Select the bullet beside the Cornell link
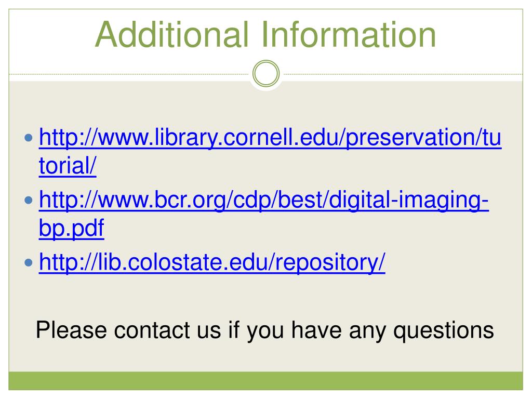 tap(29, 138)
